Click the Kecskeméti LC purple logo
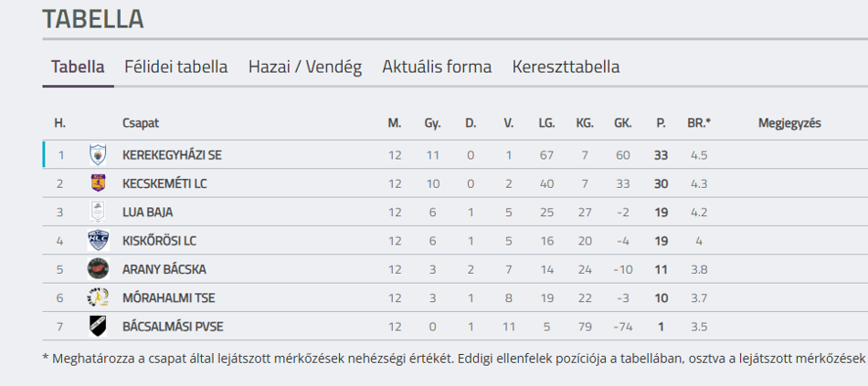 [98, 183]
